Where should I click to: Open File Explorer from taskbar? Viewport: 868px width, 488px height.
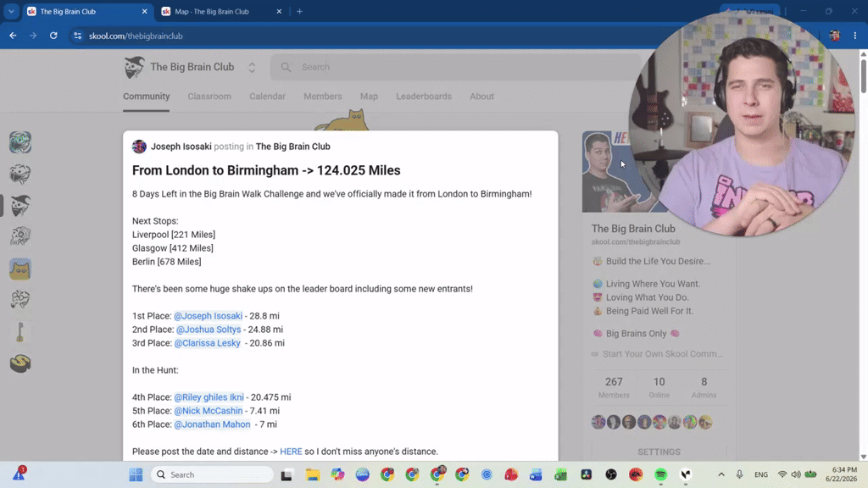click(313, 474)
